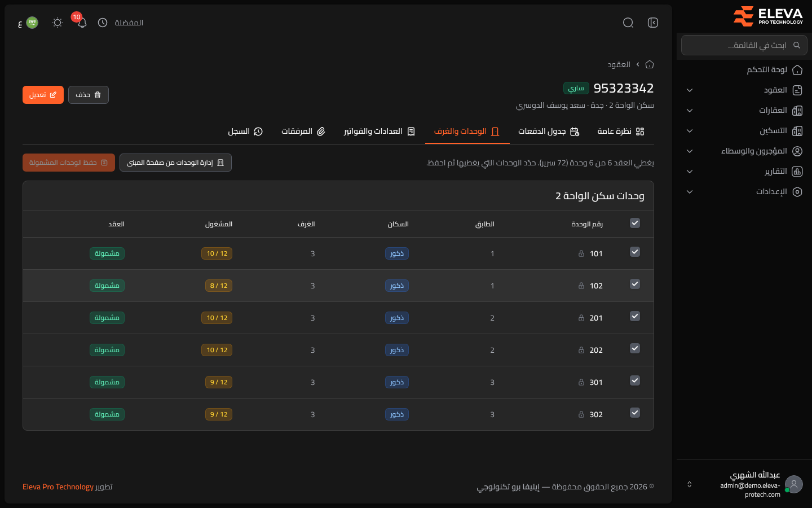Expand the العقارات sidebar chevron
812x508 pixels.
tap(690, 111)
